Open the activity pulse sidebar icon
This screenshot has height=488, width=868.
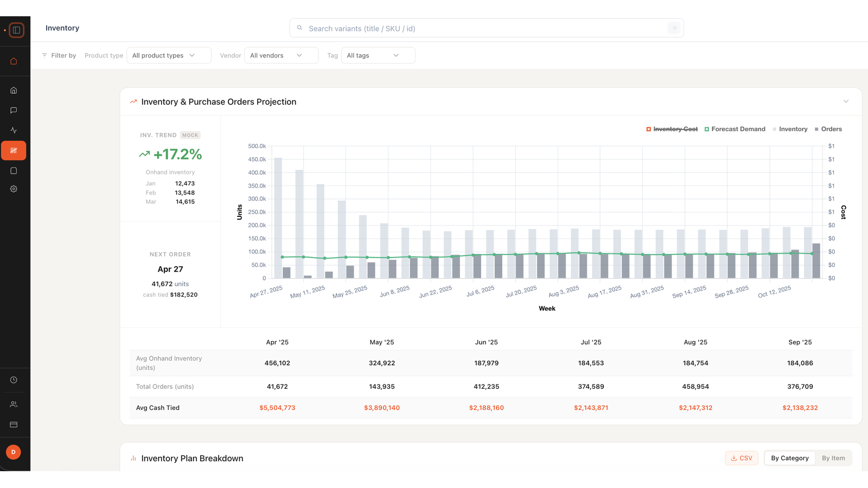tap(14, 130)
